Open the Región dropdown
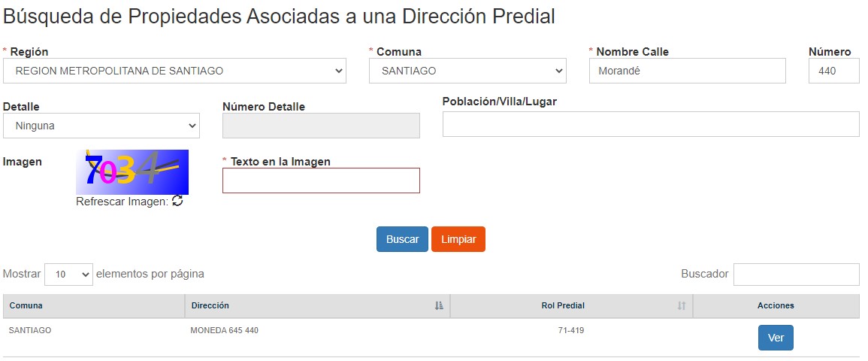868x361 pixels. point(174,71)
